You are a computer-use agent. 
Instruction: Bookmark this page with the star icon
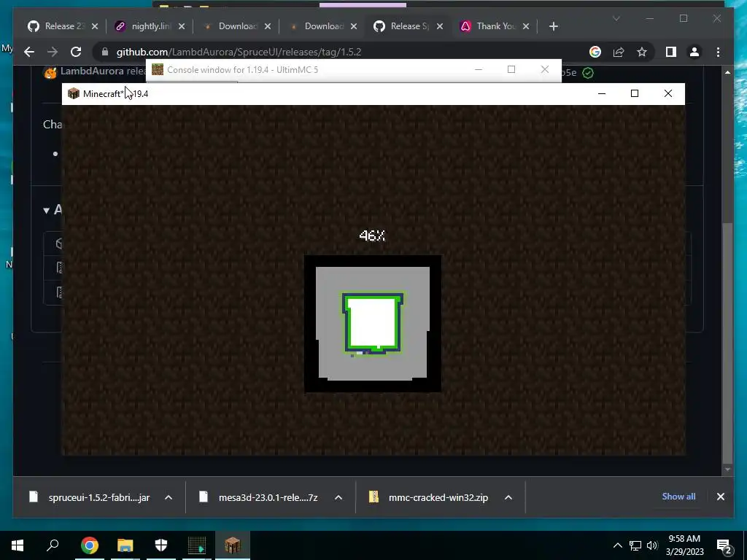click(642, 52)
